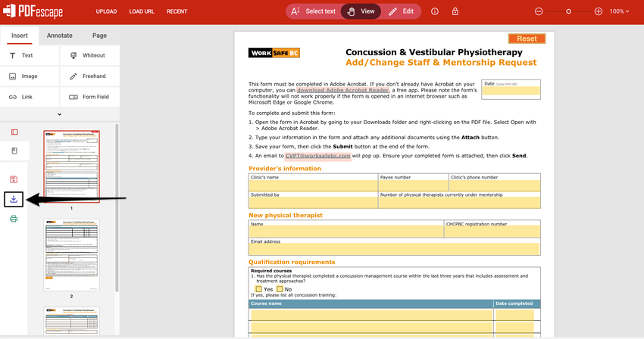Viewport: 644px width, 339px height.
Task: Click UPLOAD in the top bar
Action: (x=106, y=11)
